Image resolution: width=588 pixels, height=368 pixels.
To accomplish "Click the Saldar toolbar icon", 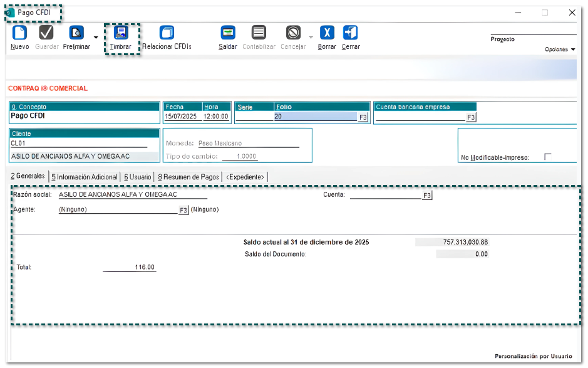I will [228, 33].
